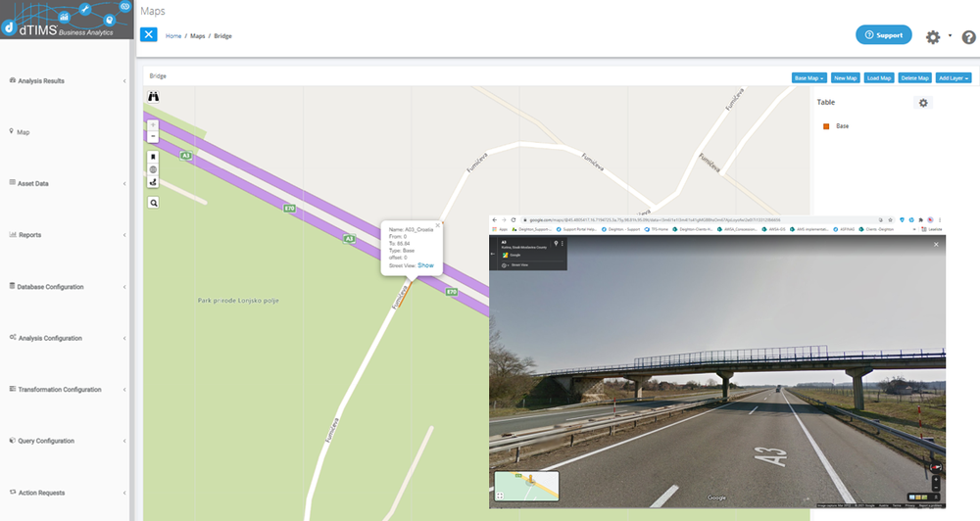Click the blue X sidebar toggle button
The height and width of the screenshot is (521, 980).
coord(149,34)
